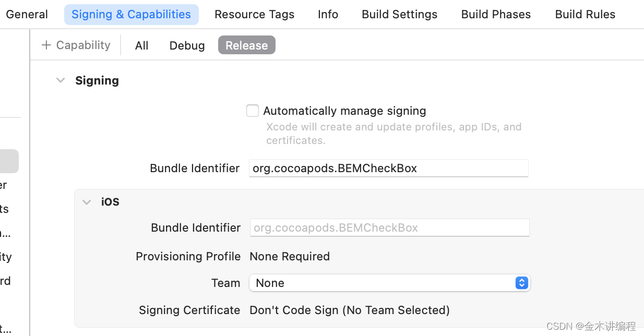Select the highlighted item in left sidebar
The image size is (644, 336).
point(9,161)
